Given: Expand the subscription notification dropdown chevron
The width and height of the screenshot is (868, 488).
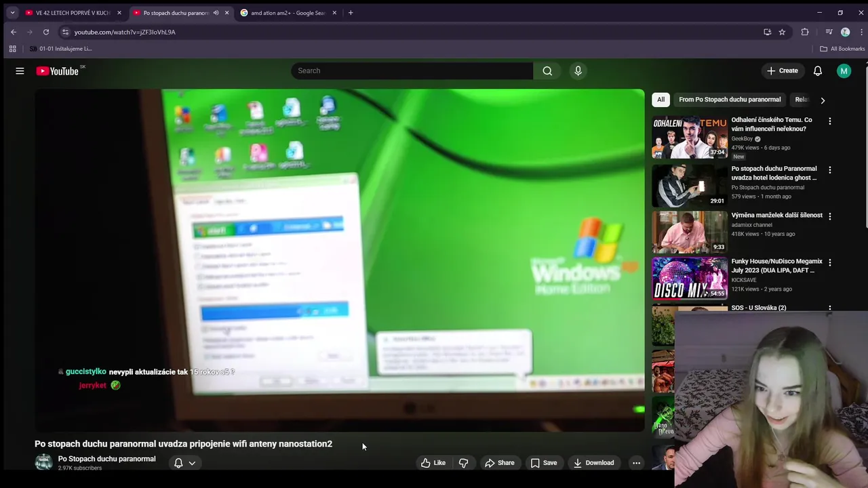Looking at the screenshot, I should (192, 463).
